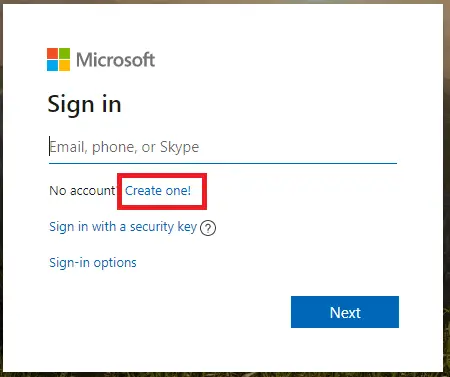Click the word 'options' in Sign-in options link

115,263
